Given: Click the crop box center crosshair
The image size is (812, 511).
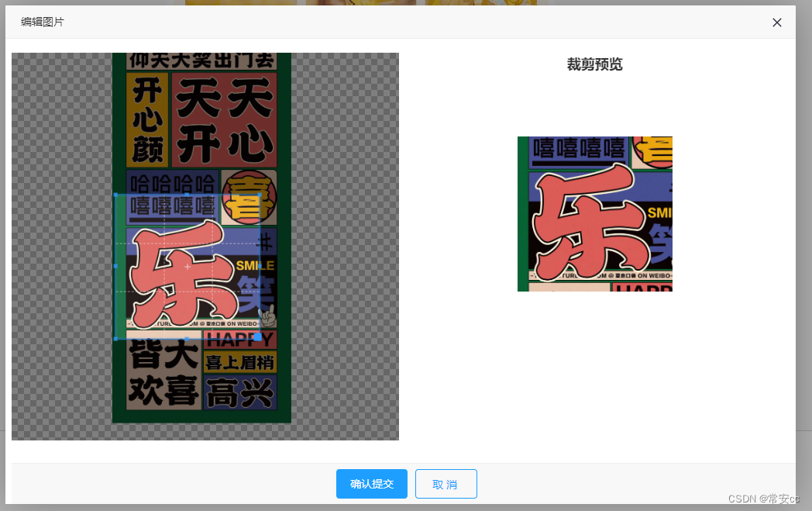Looking at the screenshot, I should [x=188, y=267].
